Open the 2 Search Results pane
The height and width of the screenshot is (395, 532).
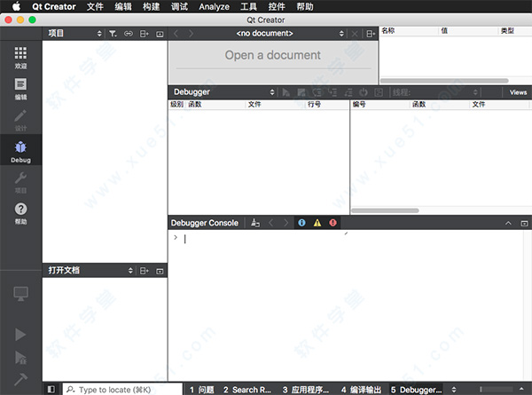click(x=247, y=390)
